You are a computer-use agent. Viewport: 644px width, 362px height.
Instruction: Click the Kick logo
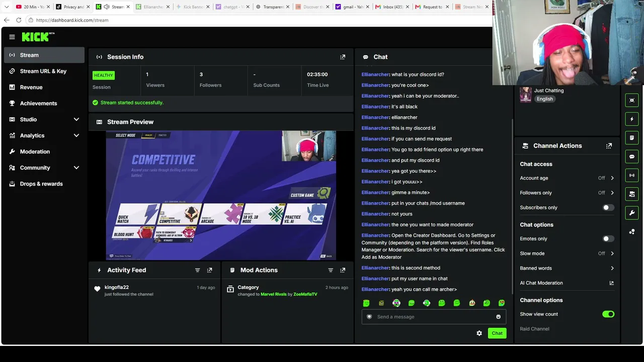38,37
